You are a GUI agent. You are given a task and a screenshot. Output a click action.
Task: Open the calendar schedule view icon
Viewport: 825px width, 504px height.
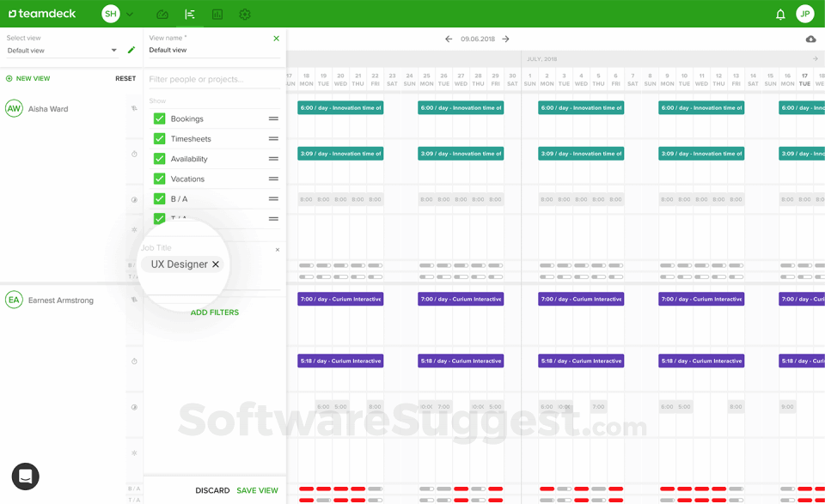click(190, 15)
